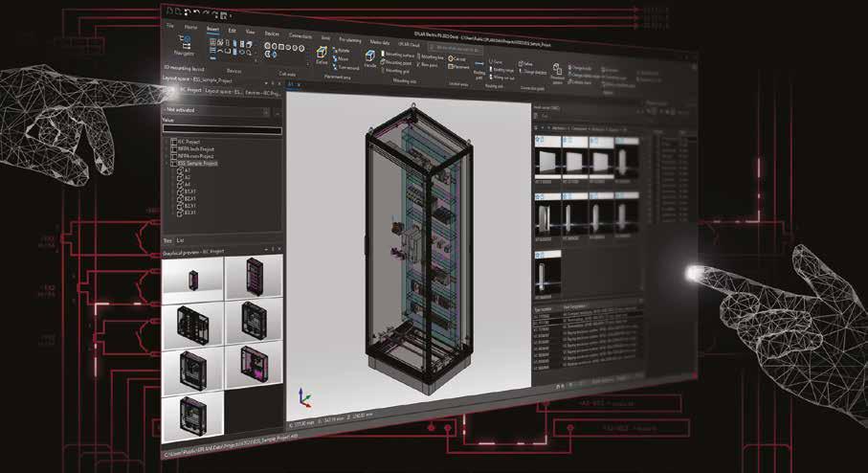Viewport: 868px width, 473px height.
Task: Open the Graphical preview panel dropdown arrow
Action: click(x=266, y=250)
